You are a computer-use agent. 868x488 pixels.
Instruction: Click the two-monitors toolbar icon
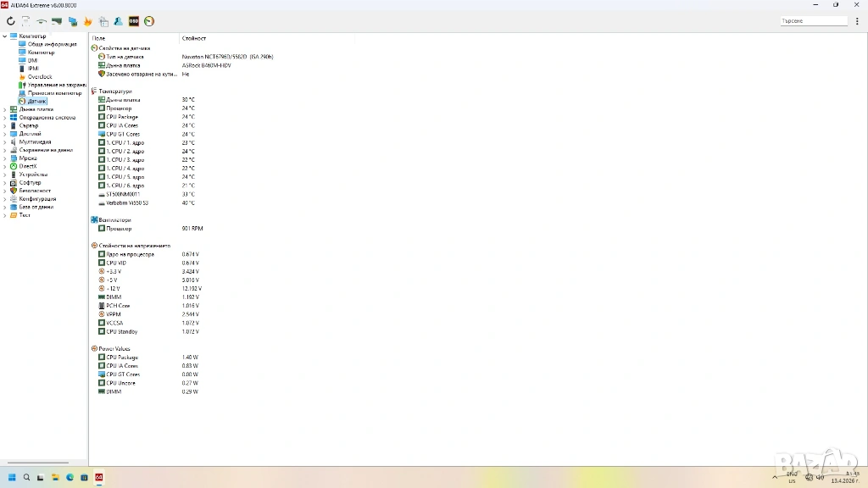(72, 21)
